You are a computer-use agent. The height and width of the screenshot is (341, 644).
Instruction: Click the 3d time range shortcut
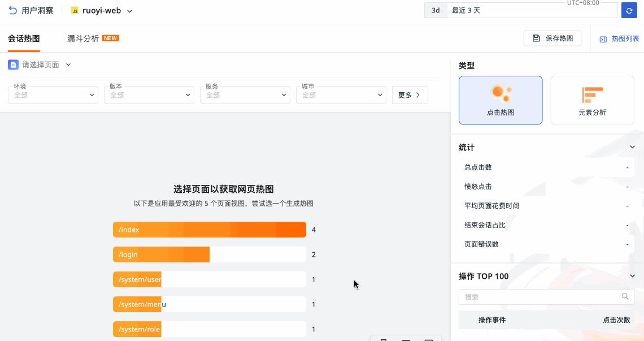click(436, 10)
